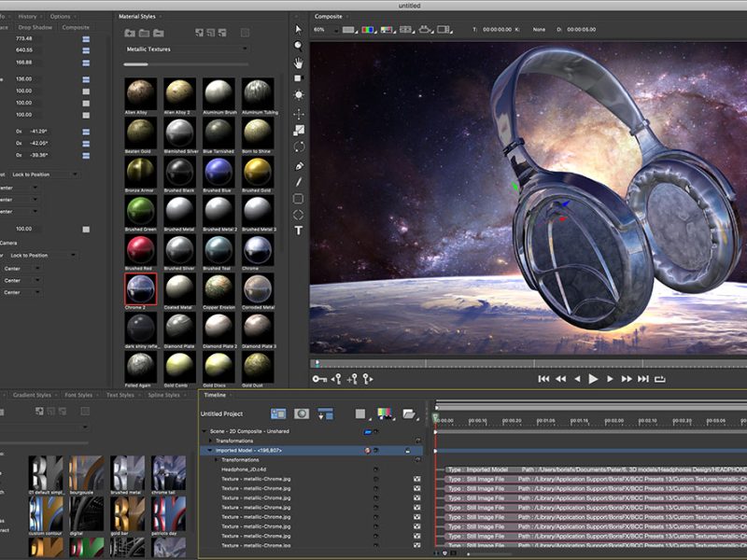This screenshot has height=560, width=747.
Task: Open the first Lock to Position dropdown
Action: tap(44, 175)
